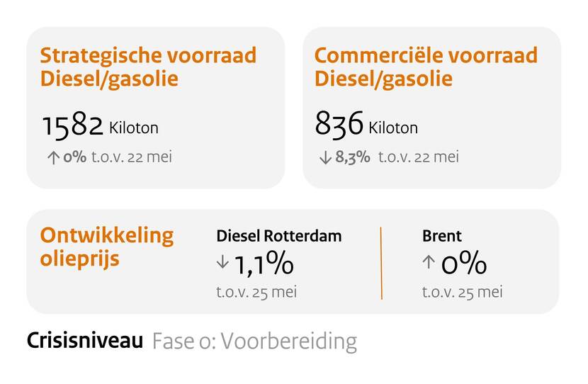
Task: Click the orange vertical divider line
Action: (x=381, y=263)
